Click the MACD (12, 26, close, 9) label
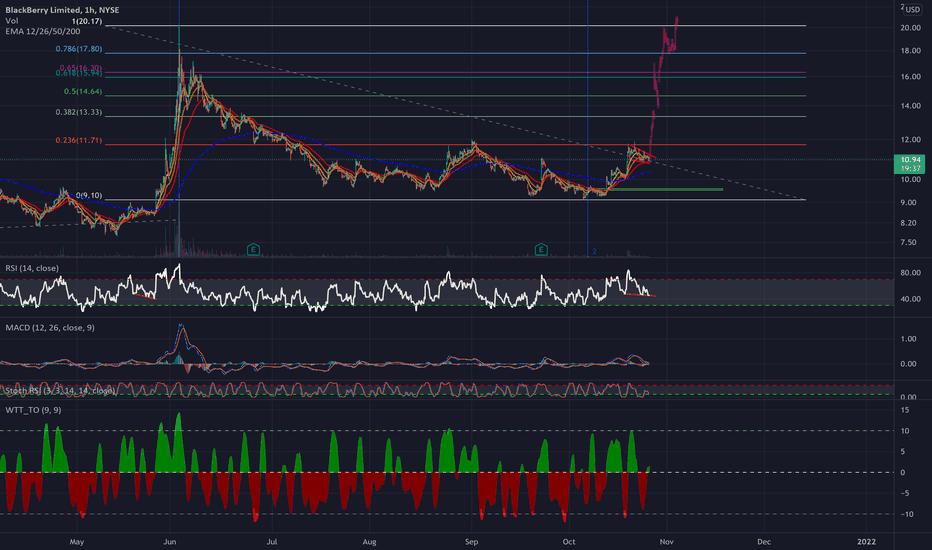 pos(50,328)
